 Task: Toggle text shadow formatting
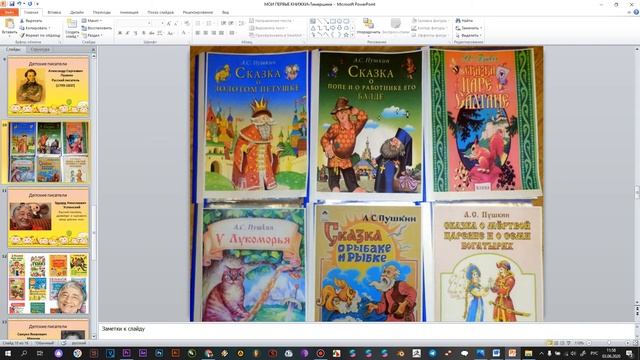[143, 33]
